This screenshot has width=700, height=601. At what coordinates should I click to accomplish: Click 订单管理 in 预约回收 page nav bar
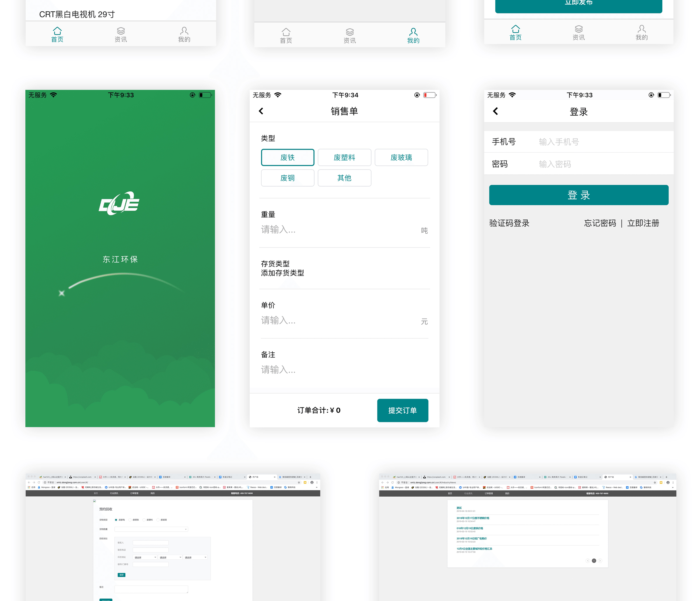[x=134, y=494]
